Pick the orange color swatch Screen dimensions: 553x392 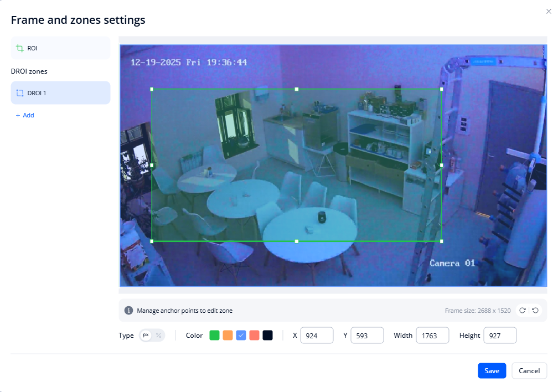tap(228, 335)
